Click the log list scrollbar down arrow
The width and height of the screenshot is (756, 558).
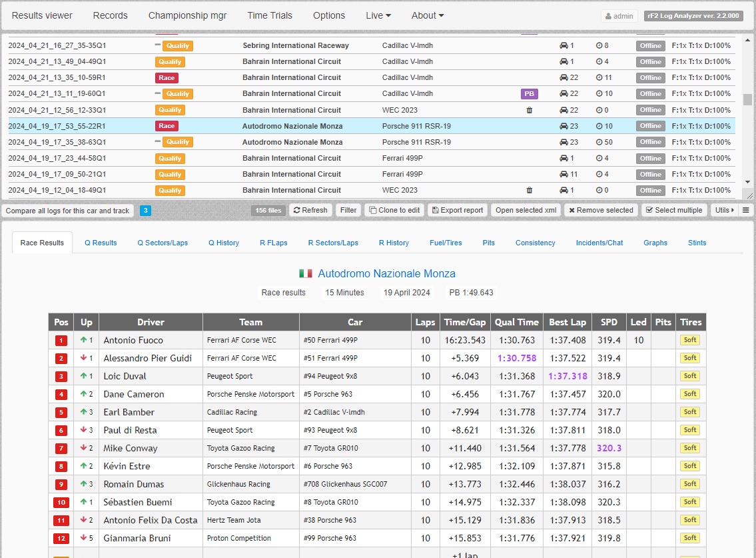click(x=747, y=182)
